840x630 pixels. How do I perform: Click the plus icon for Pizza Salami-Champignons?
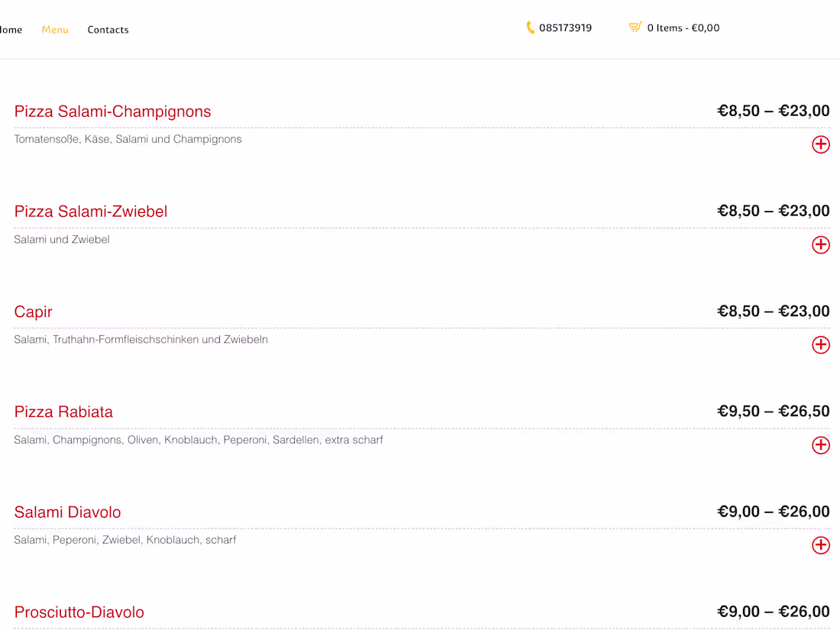point(820,144)
